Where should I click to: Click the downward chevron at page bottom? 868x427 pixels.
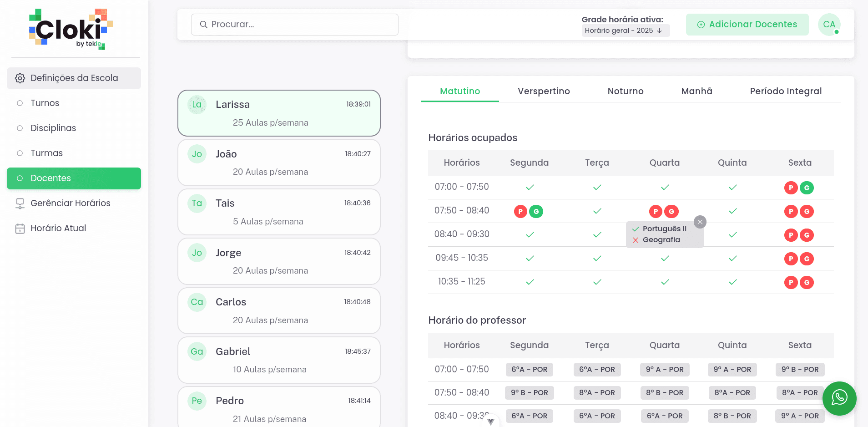[490, 422]
